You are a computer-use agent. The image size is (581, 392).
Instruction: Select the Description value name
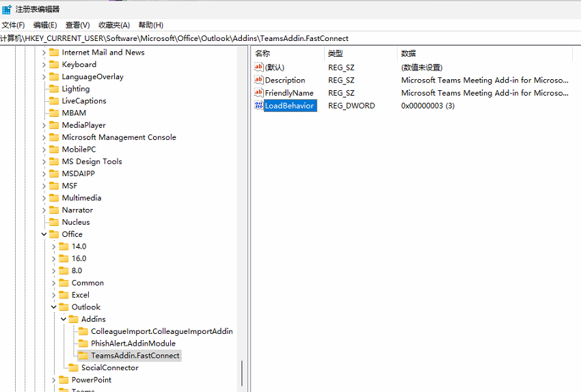pos(285,80)
